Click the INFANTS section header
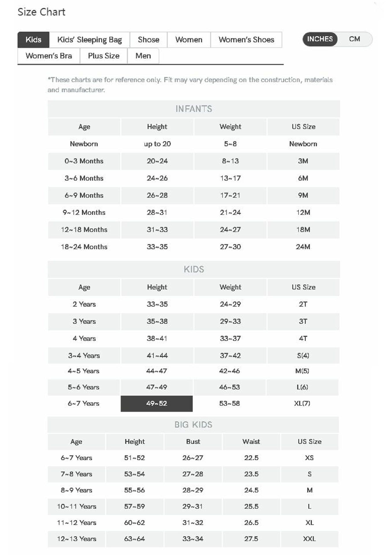 tap(194, 109)
